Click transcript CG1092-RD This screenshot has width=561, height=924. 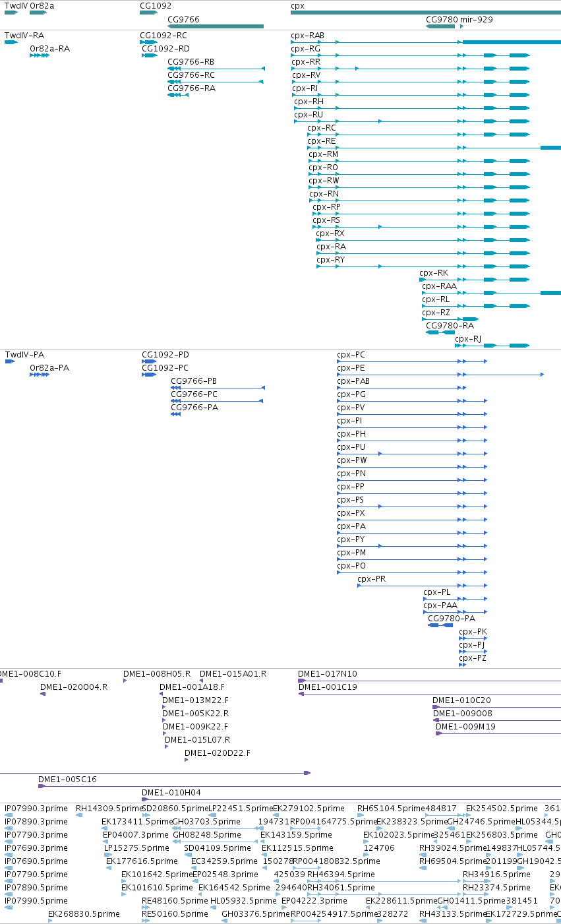click(165, 49)
